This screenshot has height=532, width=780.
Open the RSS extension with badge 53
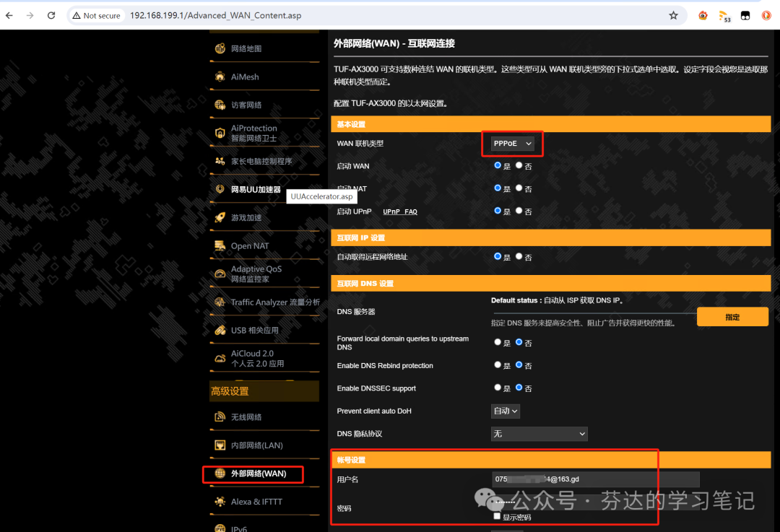pos(724,17)
